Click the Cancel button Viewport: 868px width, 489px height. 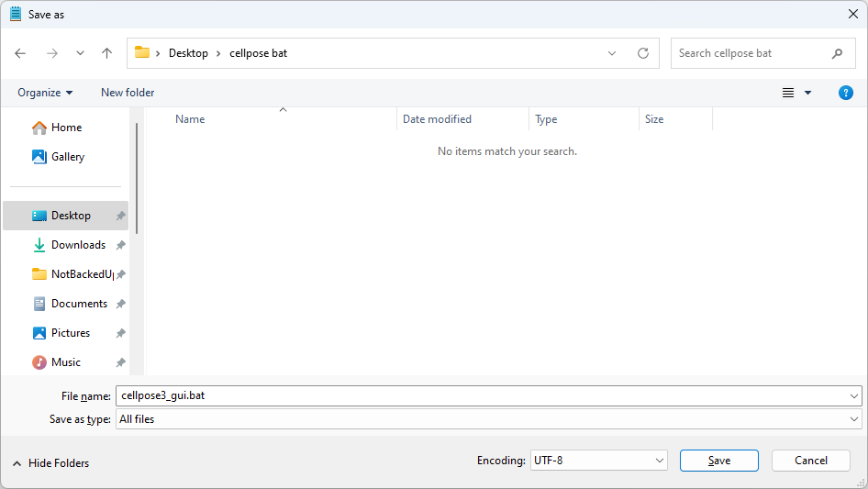[810, 461]
